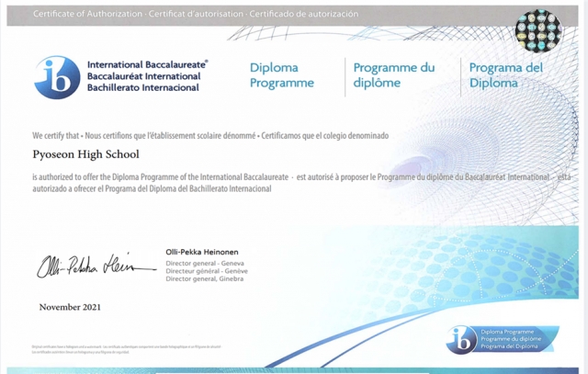Viewport: 588px width, 374px height.
Task: Click 'Directeur général - Genève' line
Action: pos(207,271)
